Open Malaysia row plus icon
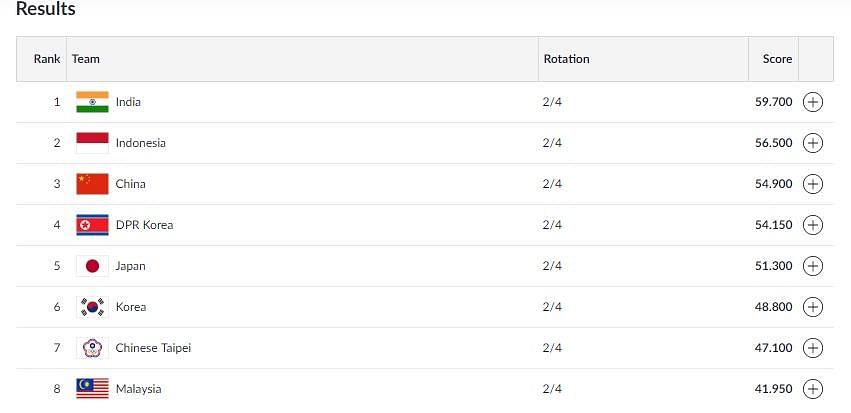 point(812,389)
